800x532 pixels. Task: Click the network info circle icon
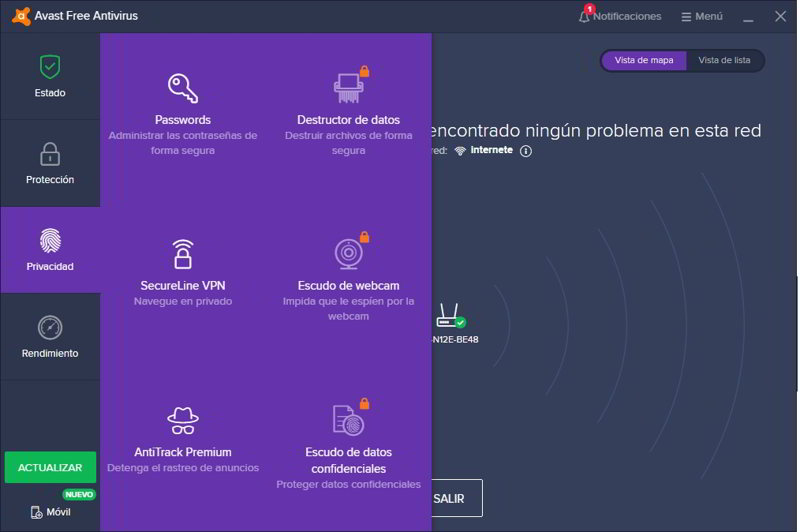click(526, 151)
